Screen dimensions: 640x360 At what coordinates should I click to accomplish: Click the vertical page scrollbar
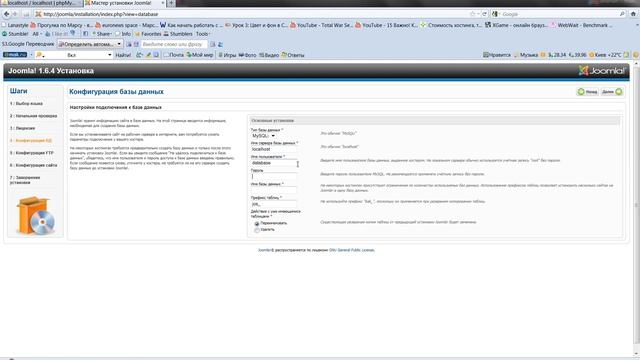636,204
